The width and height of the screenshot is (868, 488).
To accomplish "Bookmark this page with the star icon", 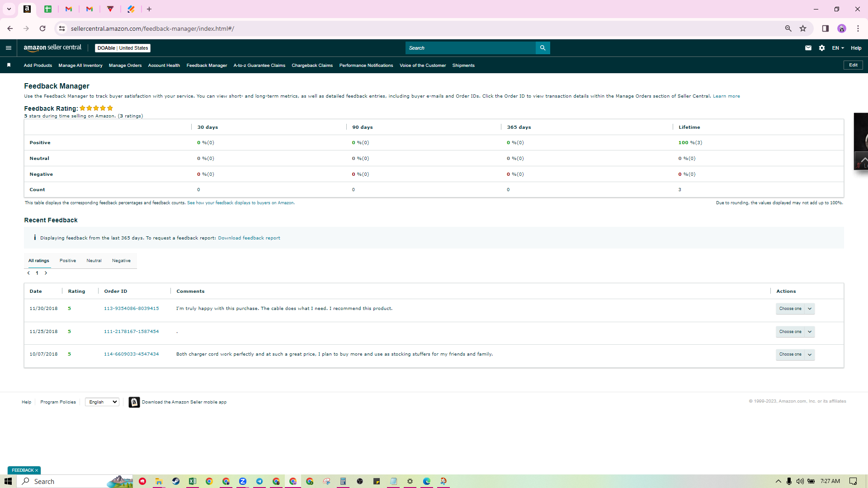I will pyautogui.click(x=803, y=28).
